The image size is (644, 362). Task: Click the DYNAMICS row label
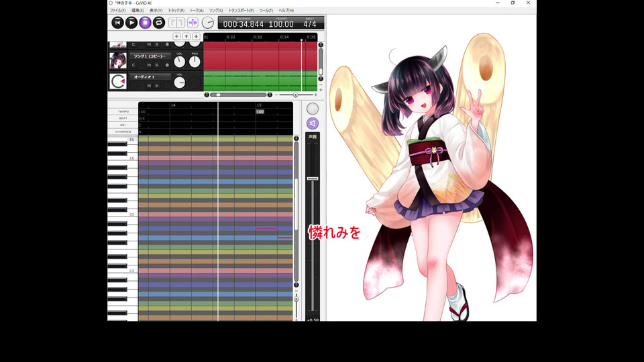123,132
